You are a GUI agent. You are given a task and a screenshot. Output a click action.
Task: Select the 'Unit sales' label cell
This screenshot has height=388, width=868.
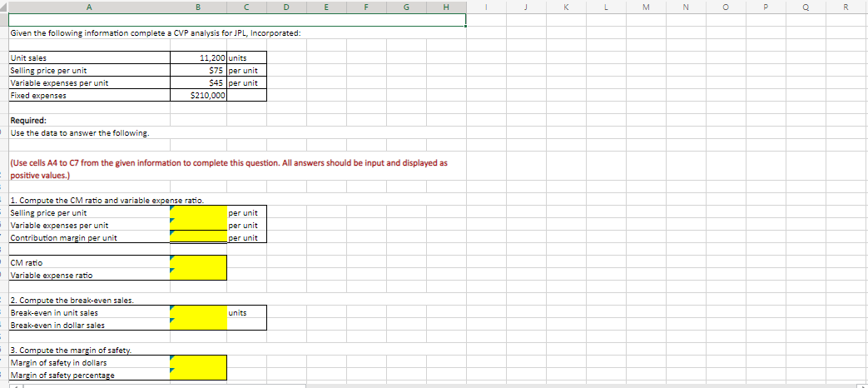(89, 57)
